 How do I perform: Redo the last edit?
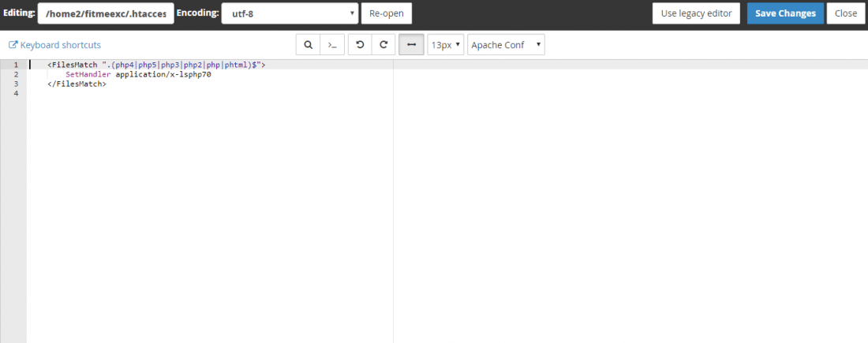click(x=383, y=45)
